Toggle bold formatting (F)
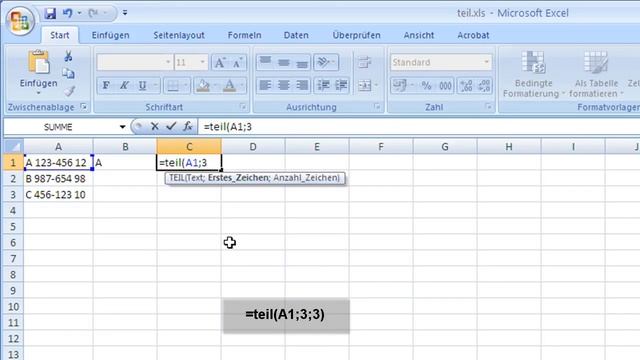The image size is (640, 360). [x=106, y=86]
